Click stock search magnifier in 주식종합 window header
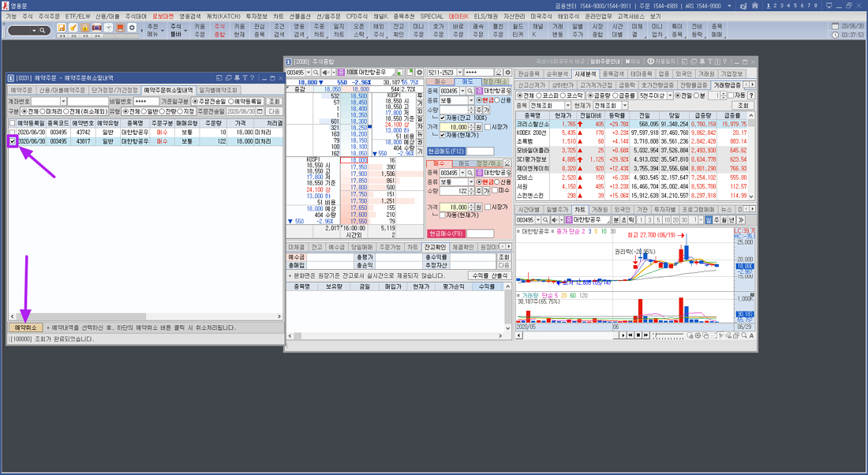868x475 pixels. point(316,73)
